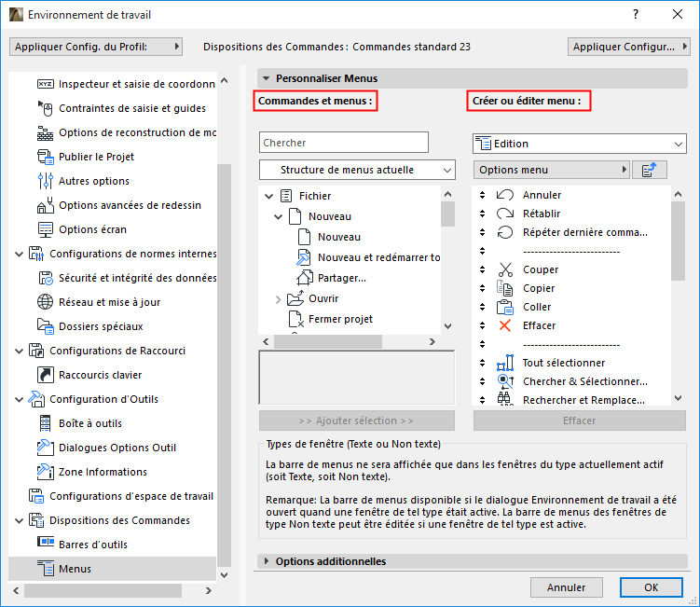The width and height of the screenshot is (700, 607).
Task: Collapse Configurations de Raccourci group
Action: tap(20, 351)
